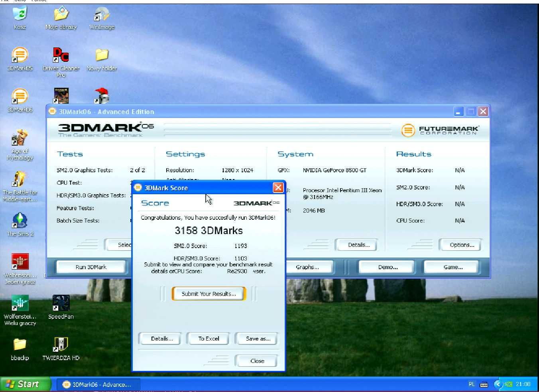
Task: Click the 3158 3DMarks score text
Action: 209,230
